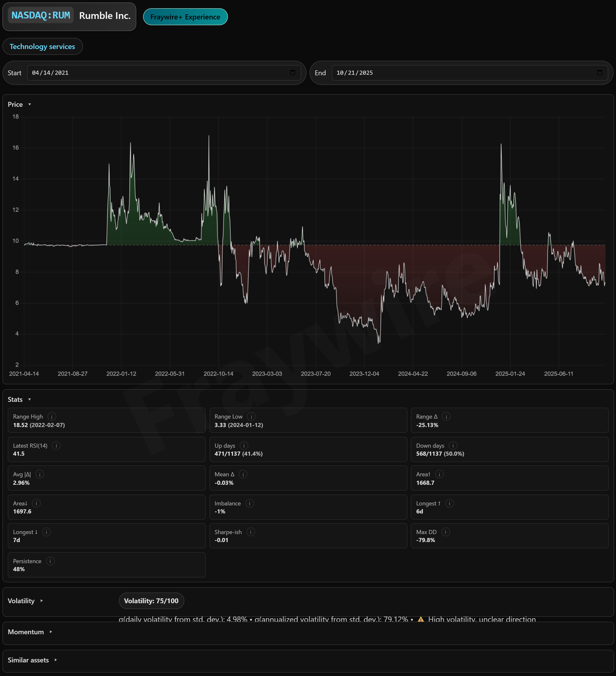Screen dimensions: 616x676
Task: Open the Start date calendar picker icon
Action: [292, 73]
